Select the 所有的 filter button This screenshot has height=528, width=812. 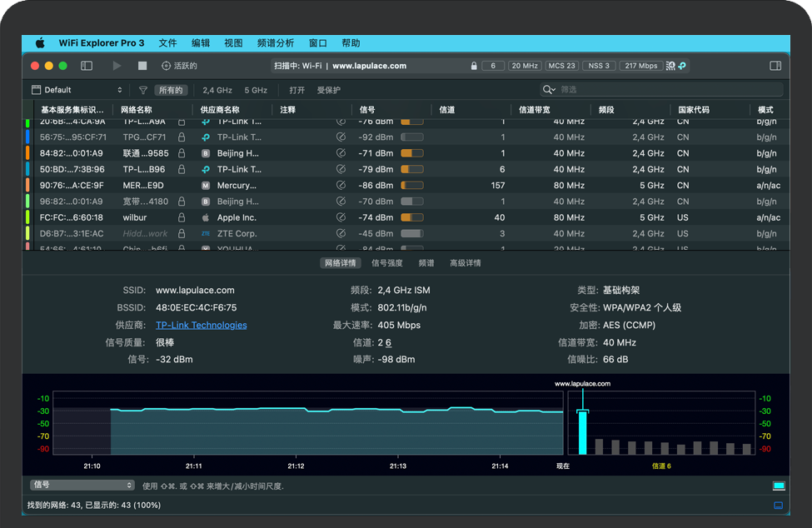click(171, 90)
